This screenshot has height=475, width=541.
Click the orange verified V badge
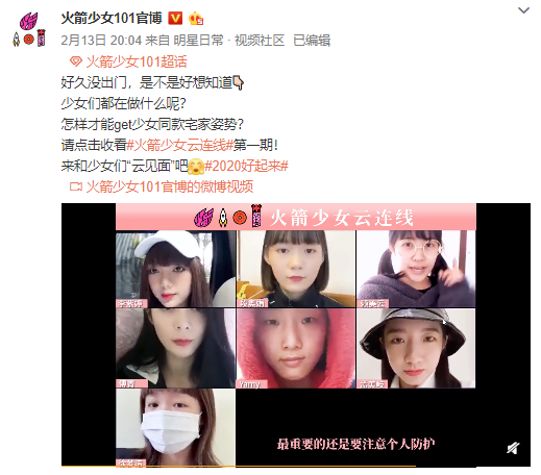(x=175, y=18)
